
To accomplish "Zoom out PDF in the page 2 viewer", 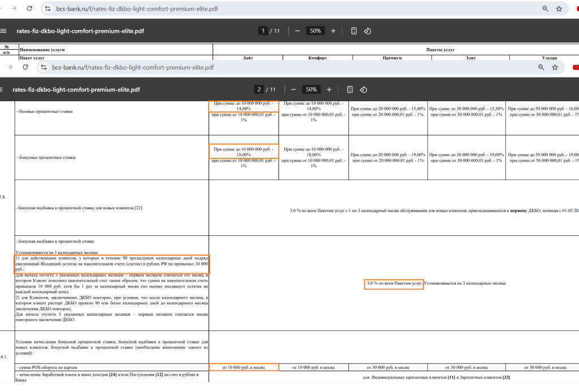I will [293, 89].
